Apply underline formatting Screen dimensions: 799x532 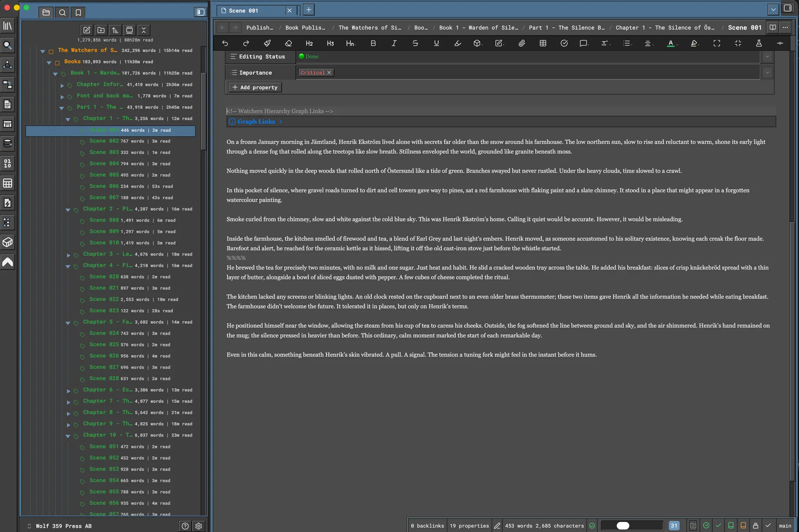436,43
